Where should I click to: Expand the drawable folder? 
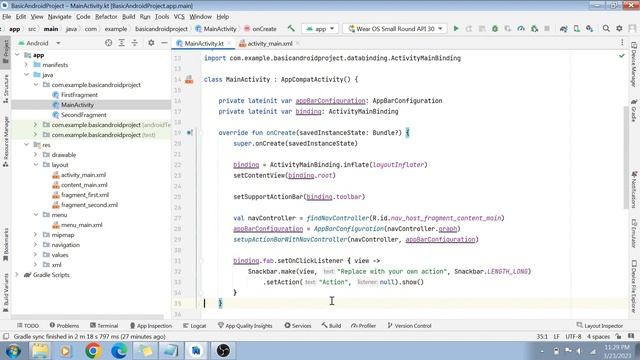[36, 155]
